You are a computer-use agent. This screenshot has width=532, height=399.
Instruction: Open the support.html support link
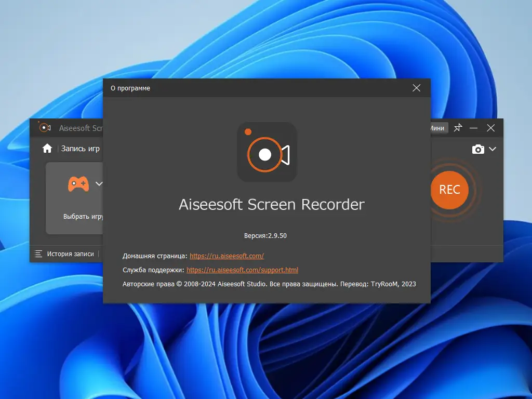242,270
